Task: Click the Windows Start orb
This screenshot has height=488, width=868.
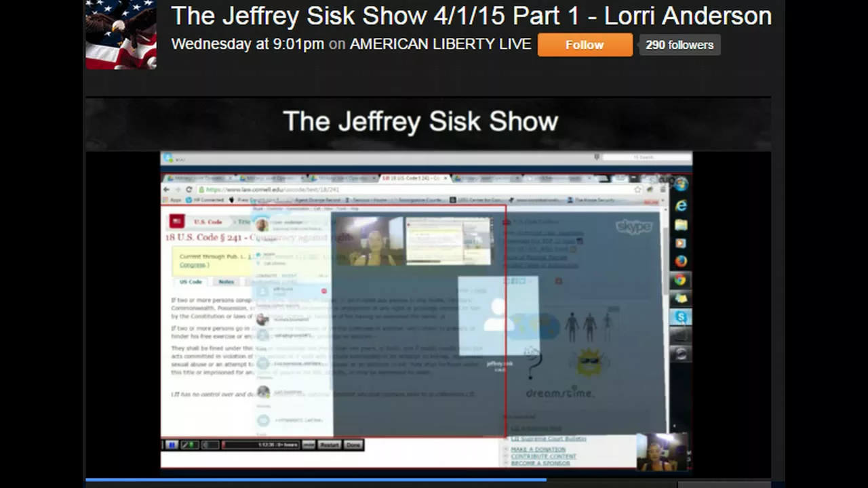Action: pos(681,184)
